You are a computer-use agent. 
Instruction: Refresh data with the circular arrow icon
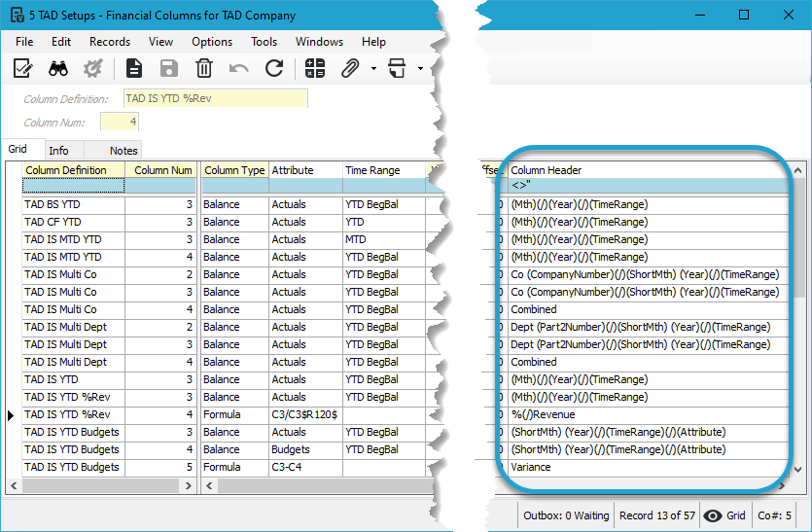tap(274, 68)
